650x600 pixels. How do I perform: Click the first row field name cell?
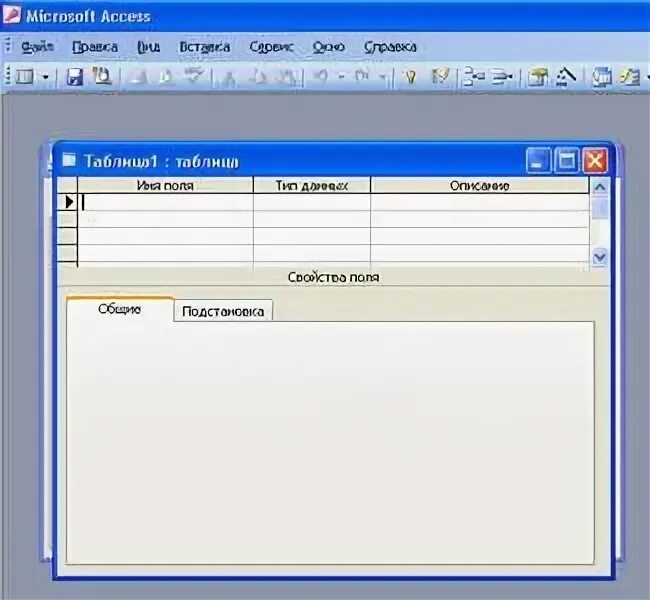tap(165, 202)
